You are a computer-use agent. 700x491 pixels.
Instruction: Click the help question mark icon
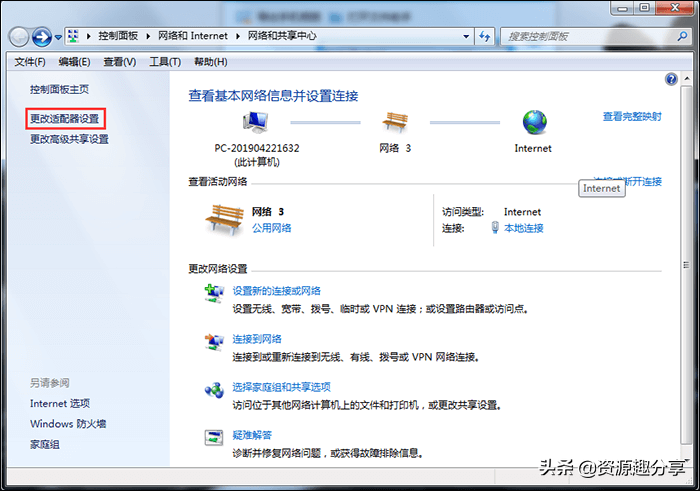[x=671, y=79]
